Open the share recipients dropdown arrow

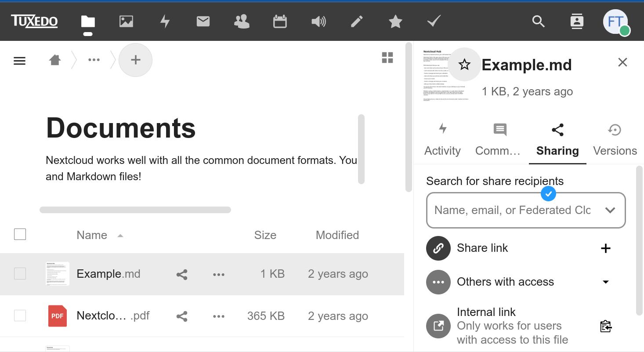tap(610, 210)
